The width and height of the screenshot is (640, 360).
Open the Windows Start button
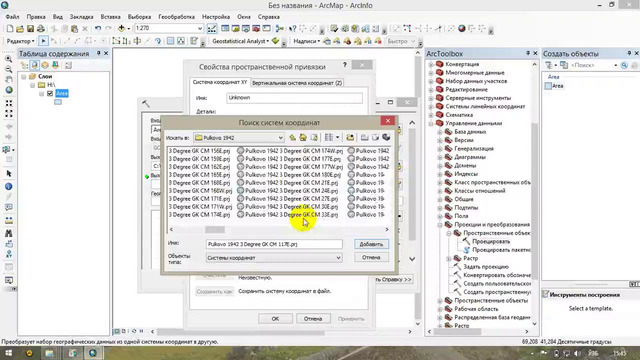[x=8, y=353]
